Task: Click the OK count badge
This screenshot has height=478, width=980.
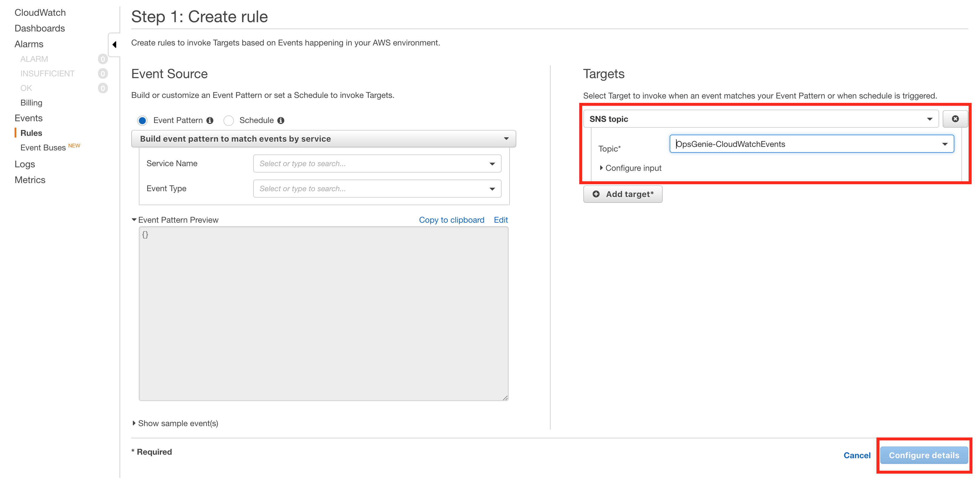Action: pyautogui.click(x=102, y=88)
